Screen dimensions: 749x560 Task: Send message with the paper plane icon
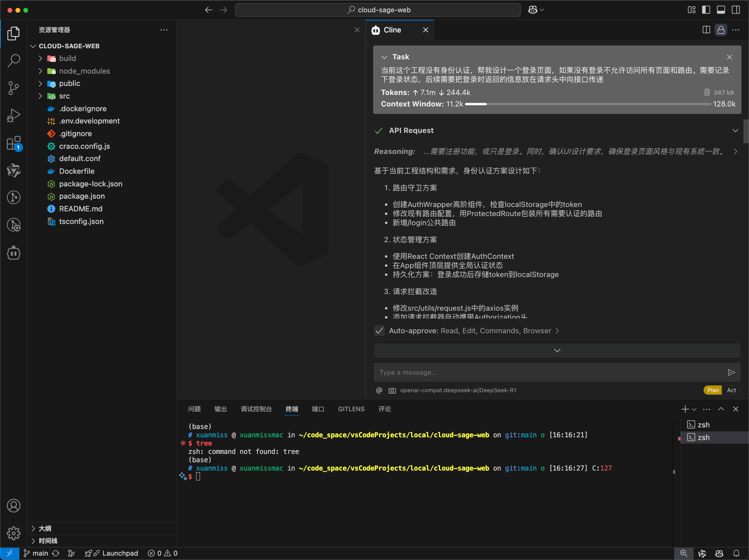point(731,372)
